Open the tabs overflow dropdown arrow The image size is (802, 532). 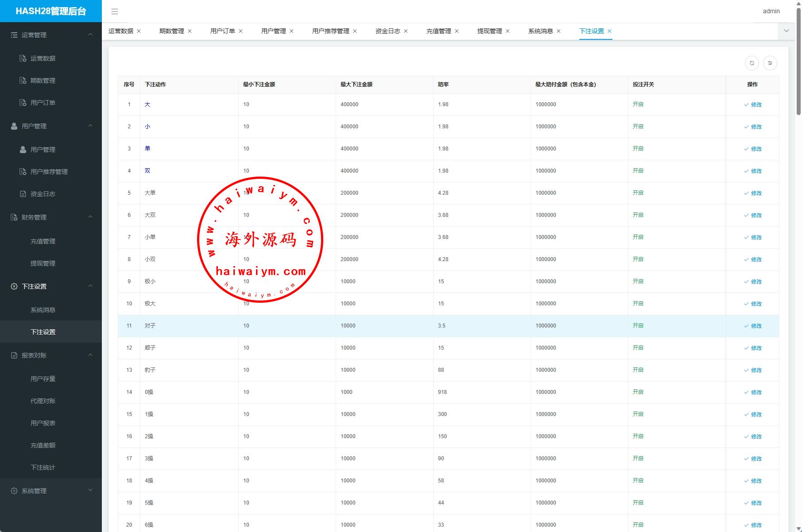787,31
